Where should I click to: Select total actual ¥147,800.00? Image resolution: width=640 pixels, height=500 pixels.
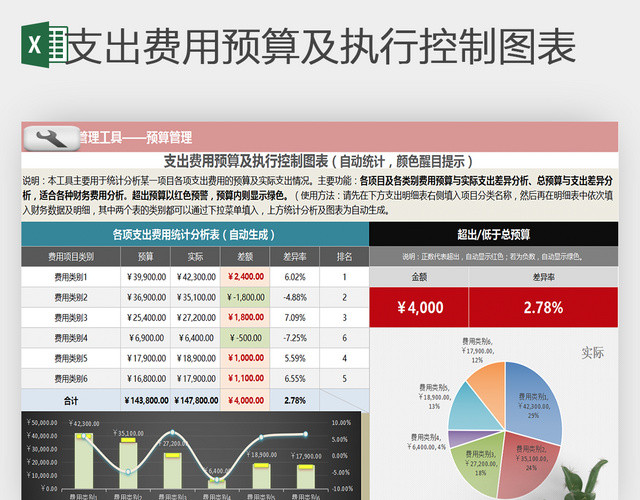(196, 401)
